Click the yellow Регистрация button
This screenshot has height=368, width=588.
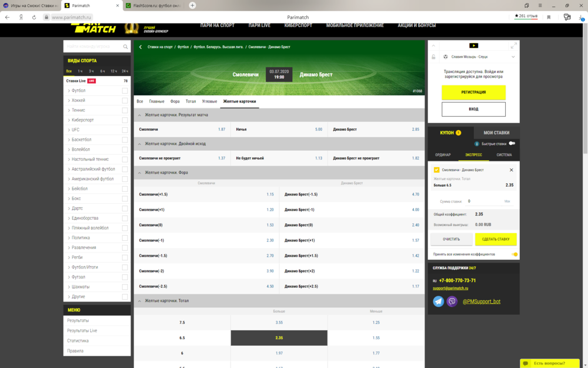(473, 92)
